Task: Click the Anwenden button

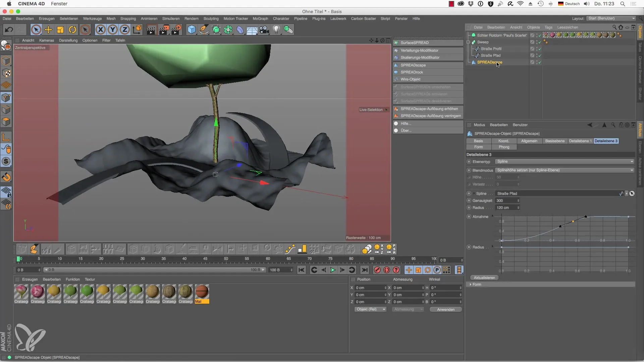Action: click(446, 309)
